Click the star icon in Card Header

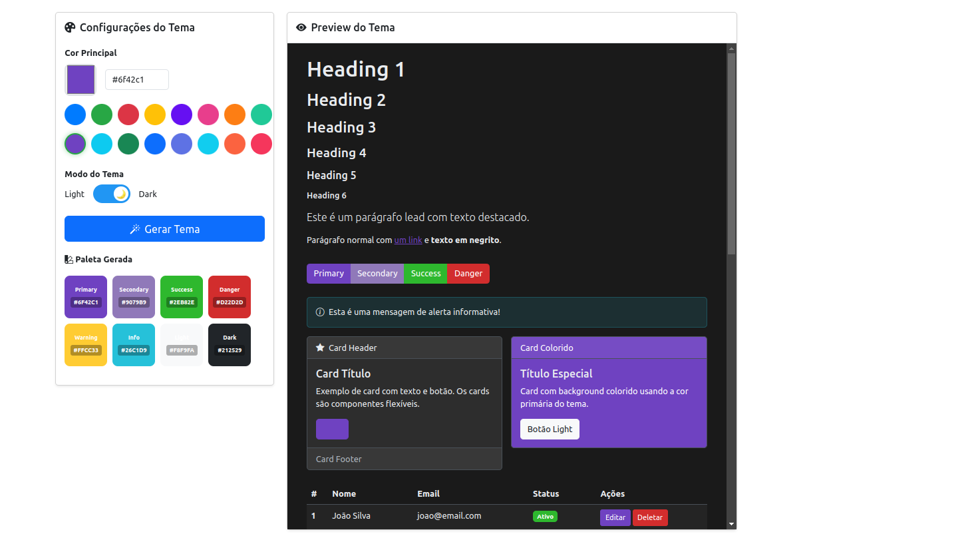(x=320, y=348)
